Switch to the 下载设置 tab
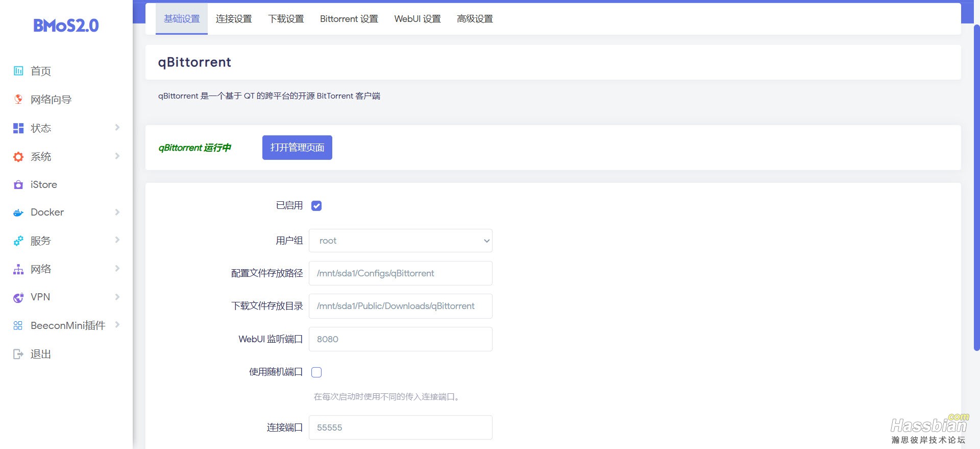Image resolution: width=980 pixels, height=449 pixels. tap(286, 19)
